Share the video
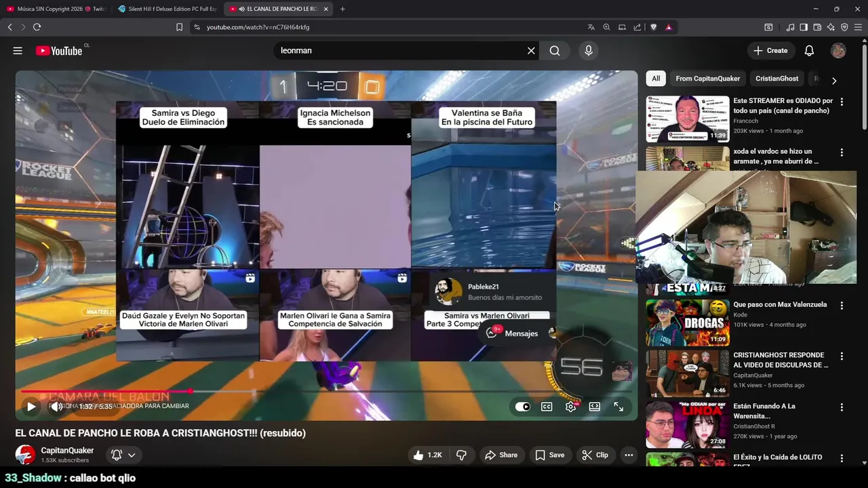The height and width of the screenshot is (488, 868). pos(500,455)
